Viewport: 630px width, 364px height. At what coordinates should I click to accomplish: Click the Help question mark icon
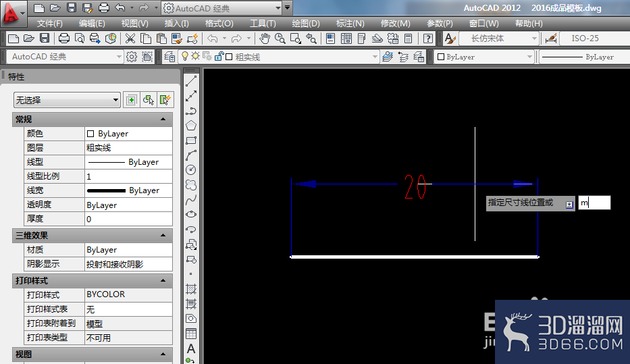(x=428, y=38)
